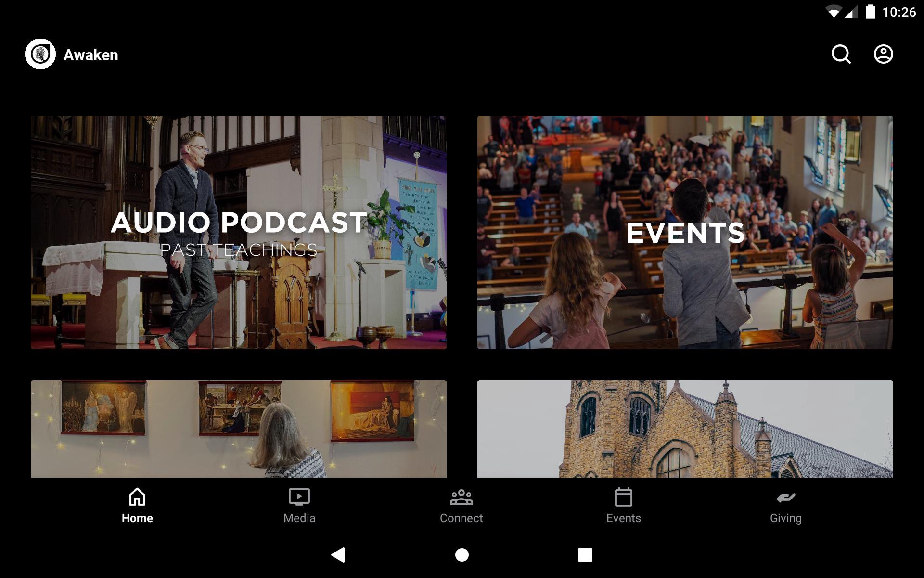This screenshot has width=924, height=578.
Task: Switch to the Connect tab label
Action: tap(461, 518)
